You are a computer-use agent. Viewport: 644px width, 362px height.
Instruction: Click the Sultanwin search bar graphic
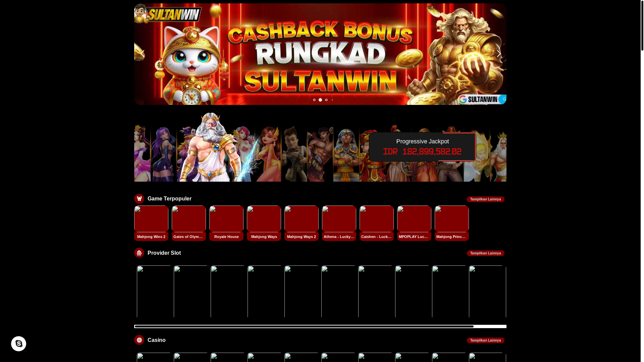point(482,99)
